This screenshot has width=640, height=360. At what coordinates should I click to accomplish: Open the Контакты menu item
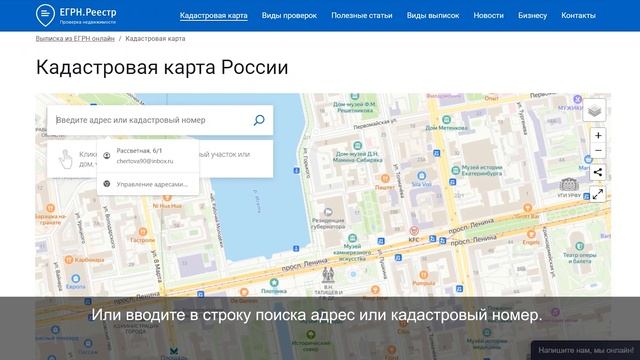pos(578,16)
